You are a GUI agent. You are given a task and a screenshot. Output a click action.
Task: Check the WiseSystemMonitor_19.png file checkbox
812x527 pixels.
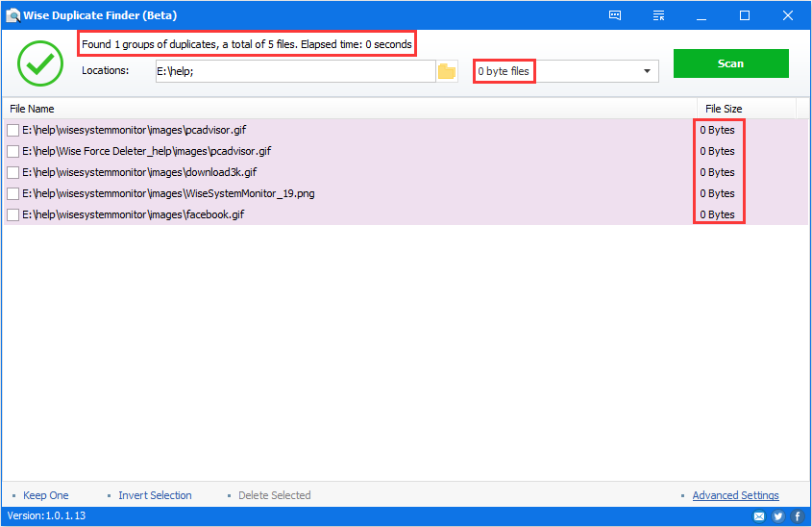coord(12,194)
